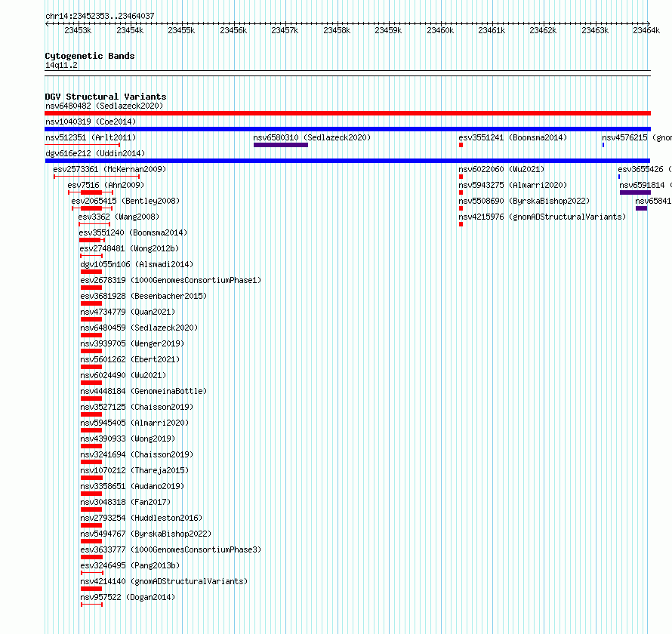
Task: Select nsv6024490 (Wu2021) variant label
Action: 123,375
